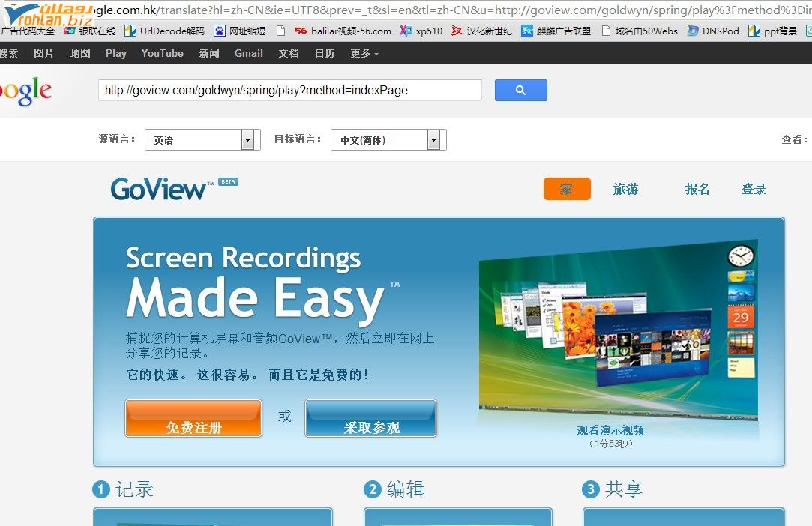Viewport: 812px width, 526px height.
Task: Open the 汉化新世纪 bookmark
Action: (x=481, y=31)
